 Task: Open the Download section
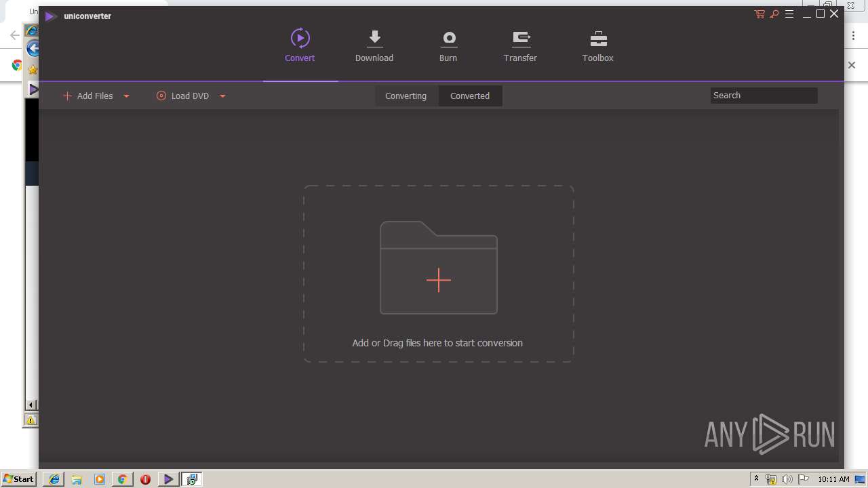374,45
